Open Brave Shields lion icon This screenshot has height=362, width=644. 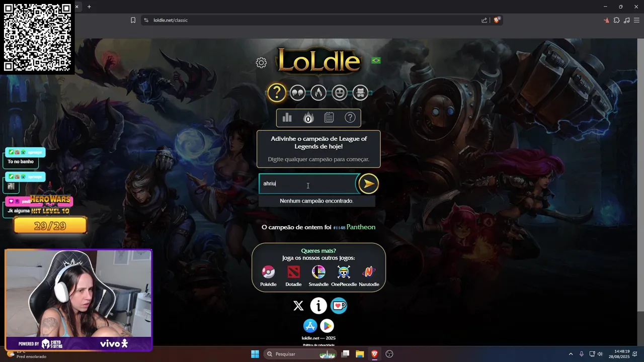[497, 20]
